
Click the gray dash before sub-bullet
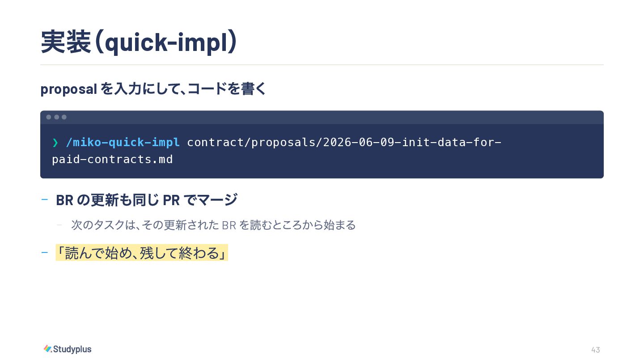tap(59, 224)
